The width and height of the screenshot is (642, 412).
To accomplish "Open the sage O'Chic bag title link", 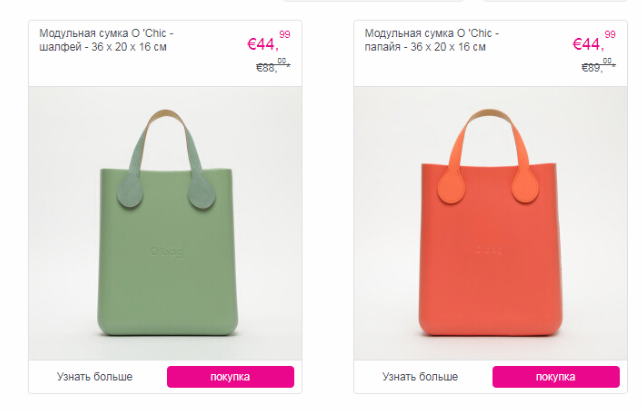I will pyautogui.click(x=106, y=40).
